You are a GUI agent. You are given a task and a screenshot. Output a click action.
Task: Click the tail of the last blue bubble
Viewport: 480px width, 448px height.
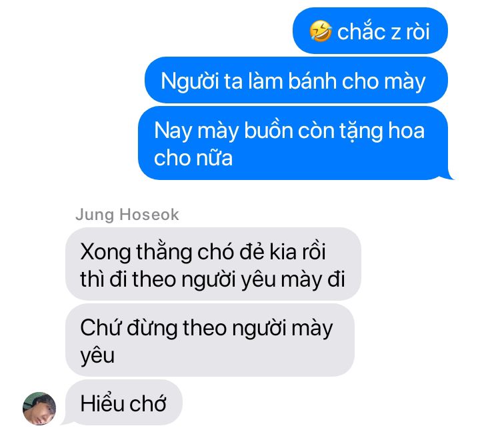tap(449, 175)
